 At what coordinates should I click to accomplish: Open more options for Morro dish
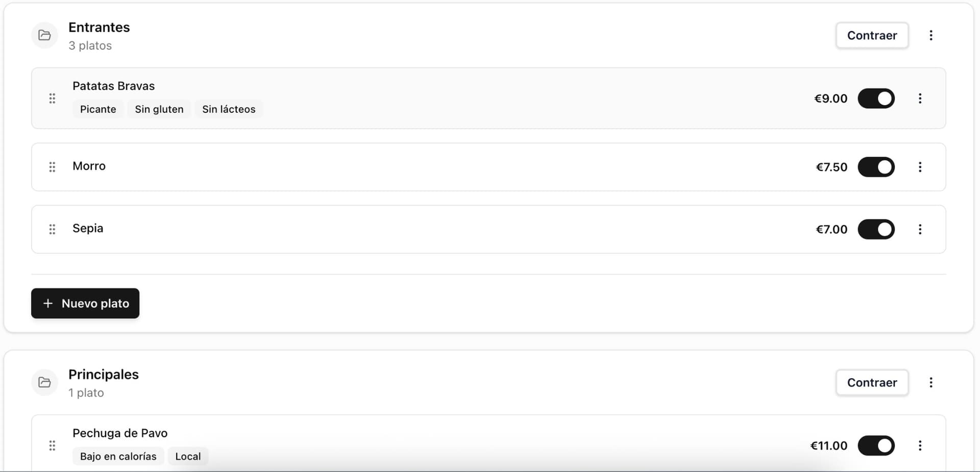click(x=920, y=167)
